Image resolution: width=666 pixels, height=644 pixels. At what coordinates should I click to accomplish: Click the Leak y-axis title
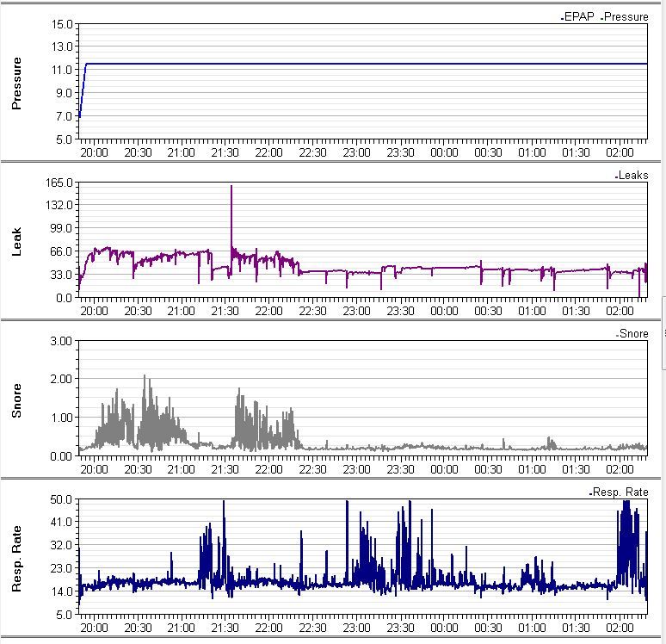[15, 240]
